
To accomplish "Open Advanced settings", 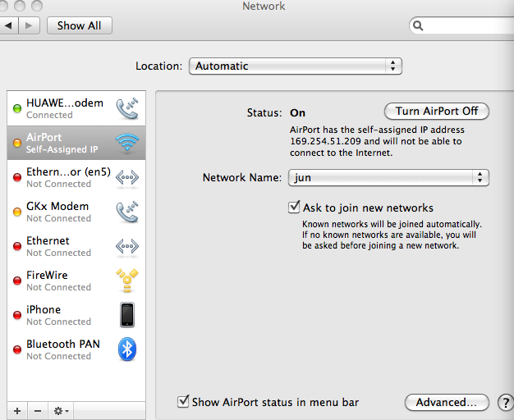I will coord(447,402).
